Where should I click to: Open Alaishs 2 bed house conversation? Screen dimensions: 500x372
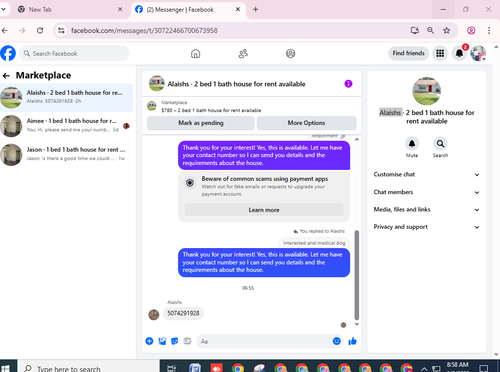66,97
